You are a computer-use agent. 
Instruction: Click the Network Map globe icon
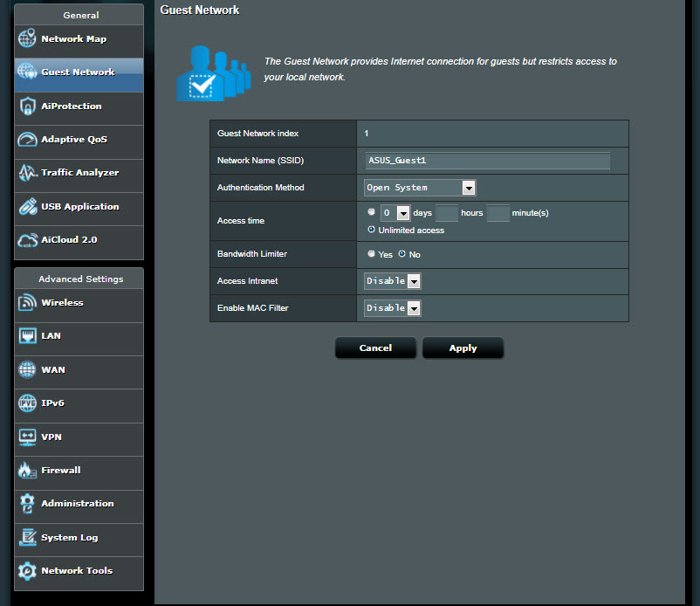pyautogui.click(x=27, y=38)
